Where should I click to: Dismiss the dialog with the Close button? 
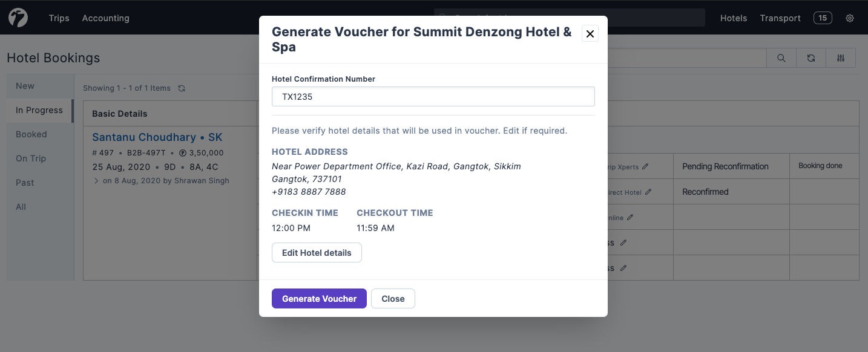coord(393,298)
